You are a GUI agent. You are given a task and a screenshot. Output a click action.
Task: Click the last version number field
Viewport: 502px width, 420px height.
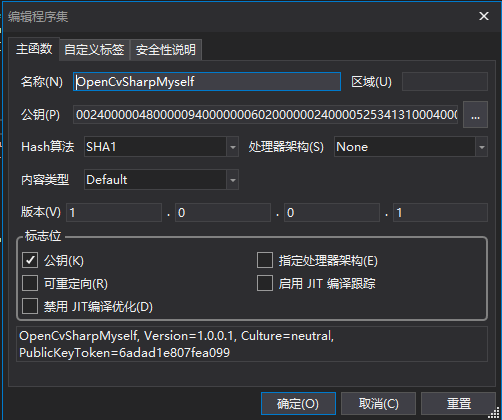pos(441,213)
